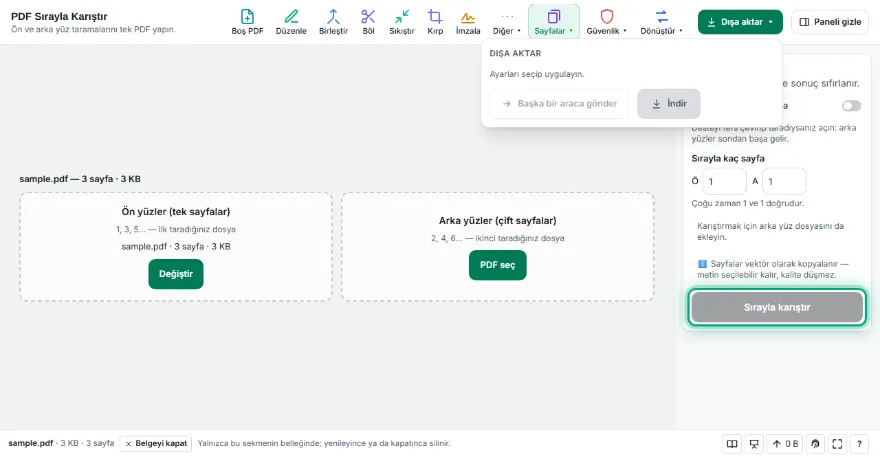
Task: Click PDF seç for back pages
Action: pyautogui.click(x=497, y=265)
